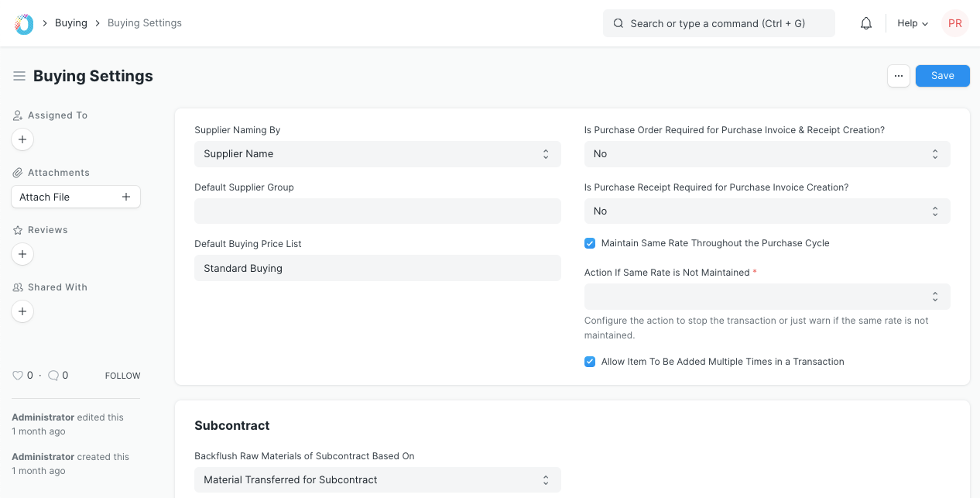Click the FOLLOW button
This screenshot has height=498, width=980.
122,375
